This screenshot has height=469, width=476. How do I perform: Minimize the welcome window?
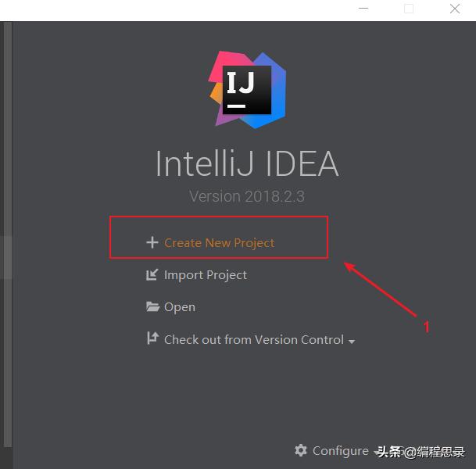tap(363, 9)
